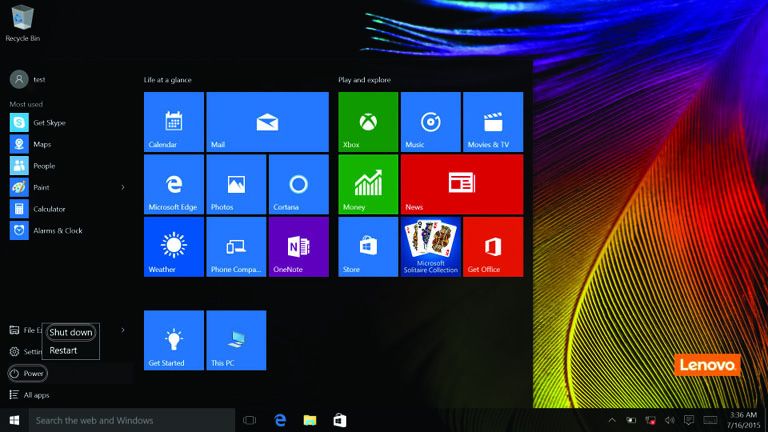
Task: Click the test user account
Action: [27, 79]
